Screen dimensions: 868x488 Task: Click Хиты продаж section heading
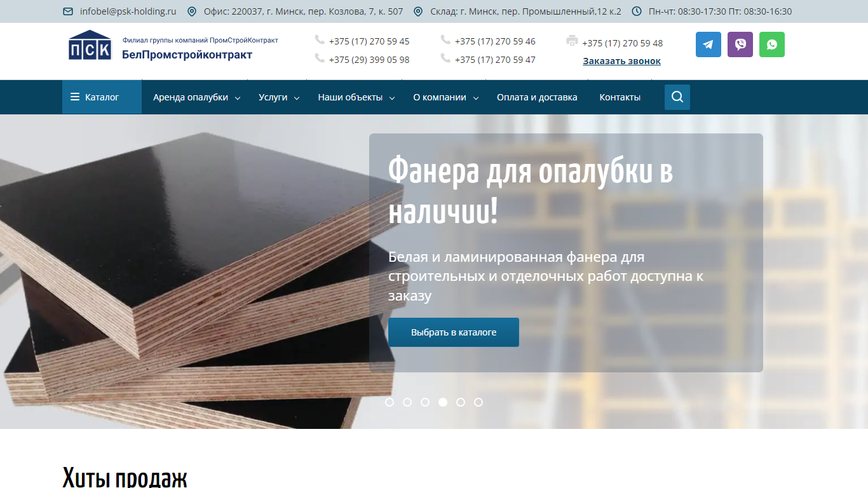click(x=125, y=477)
